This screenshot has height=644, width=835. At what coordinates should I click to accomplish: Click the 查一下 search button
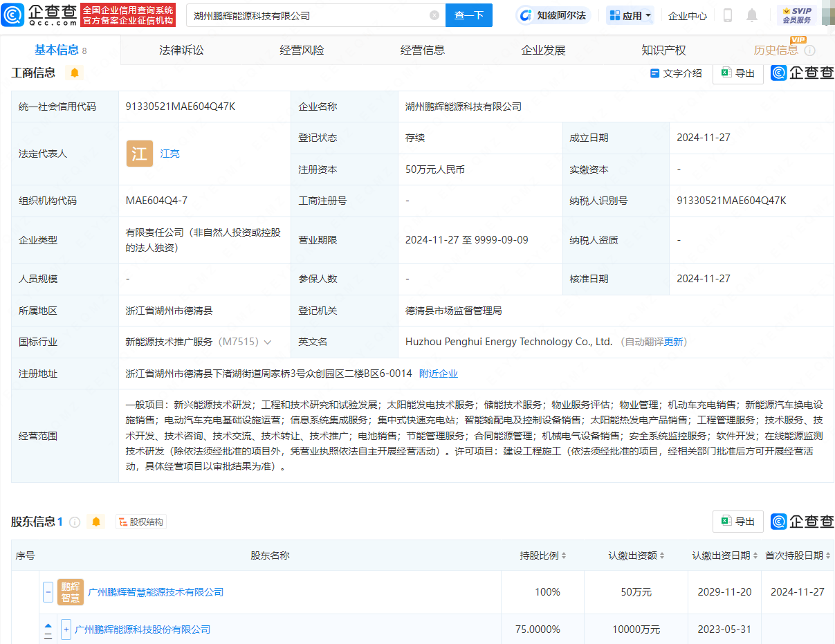(x=468, y=15)
